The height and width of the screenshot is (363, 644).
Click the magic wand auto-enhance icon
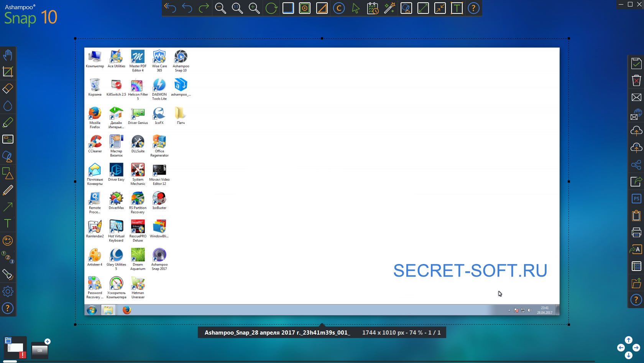click(x=389, y=8)
